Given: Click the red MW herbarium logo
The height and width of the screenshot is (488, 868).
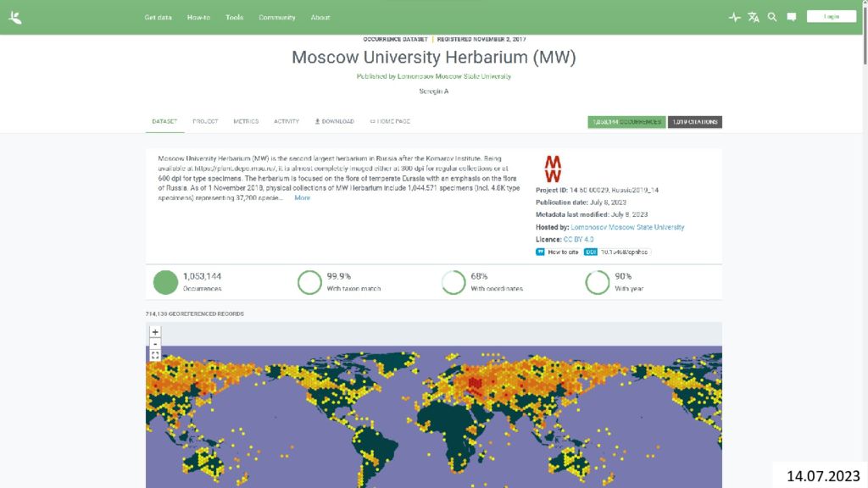Looking at the screenshot, I should click(553, 169).
